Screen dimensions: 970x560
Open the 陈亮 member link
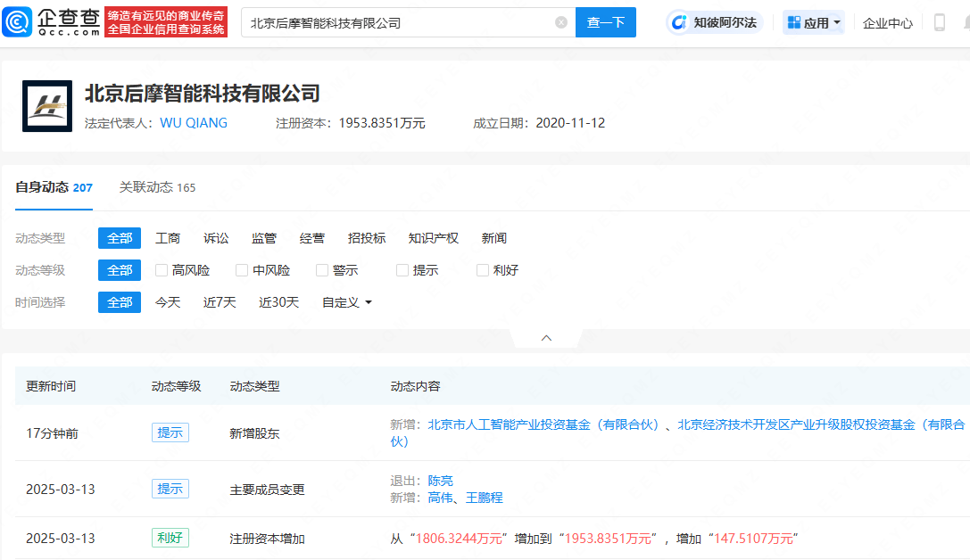[x=441, y=481]
